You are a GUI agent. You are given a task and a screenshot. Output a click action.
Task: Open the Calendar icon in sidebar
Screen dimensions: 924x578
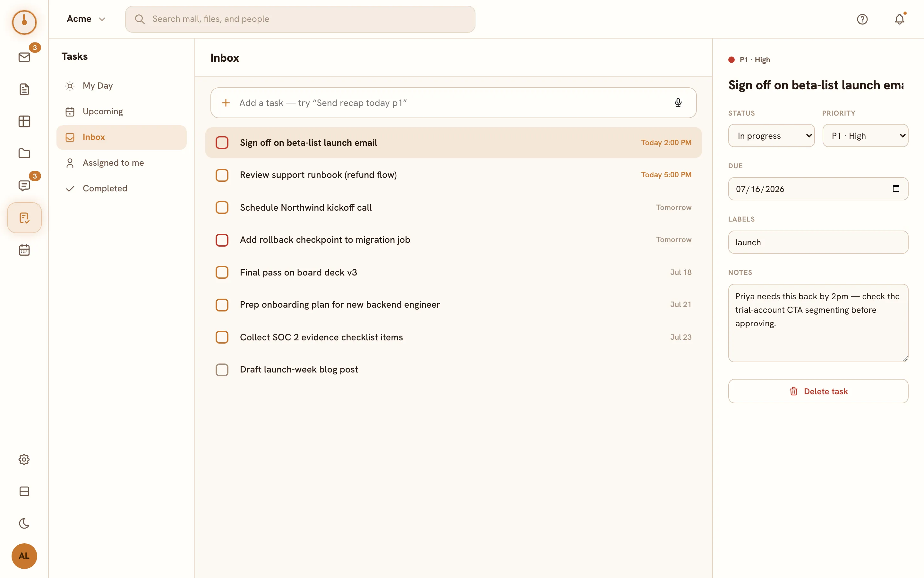point(24,250)
